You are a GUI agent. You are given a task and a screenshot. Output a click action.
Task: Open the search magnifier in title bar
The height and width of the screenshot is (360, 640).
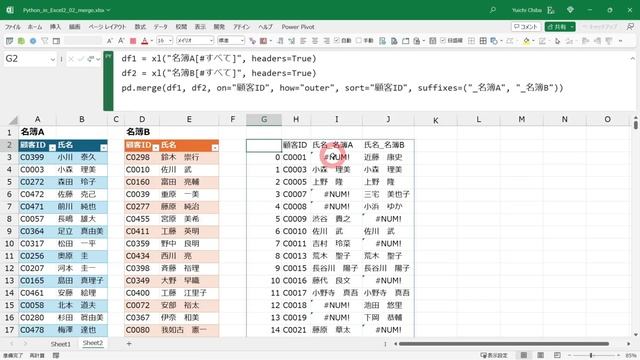pos(493,10)
